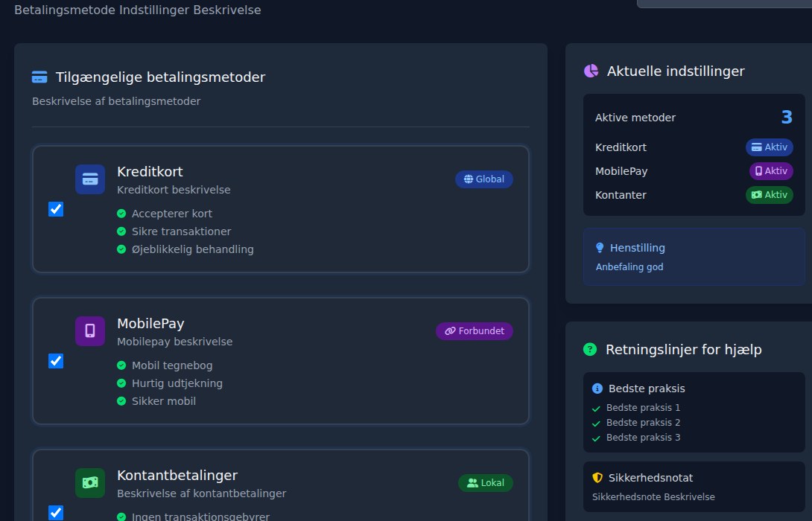
Task: Uncheck the MobilePay payment method checkbox
Action: click(56, 361)
